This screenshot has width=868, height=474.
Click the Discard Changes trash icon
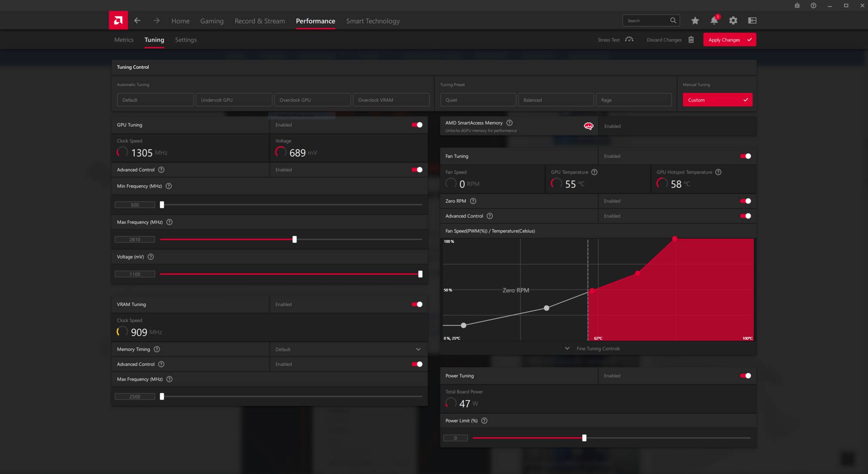click(691, 39)
